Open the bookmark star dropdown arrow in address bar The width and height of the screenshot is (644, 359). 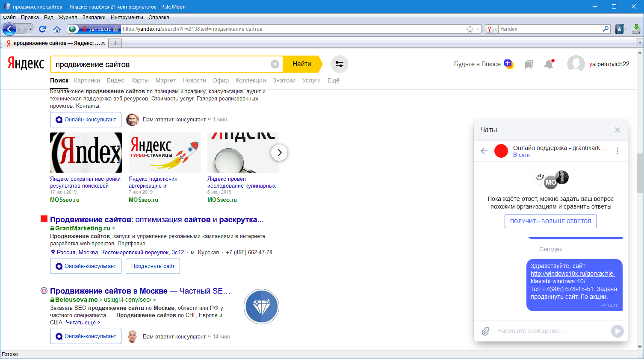point(479,29)
